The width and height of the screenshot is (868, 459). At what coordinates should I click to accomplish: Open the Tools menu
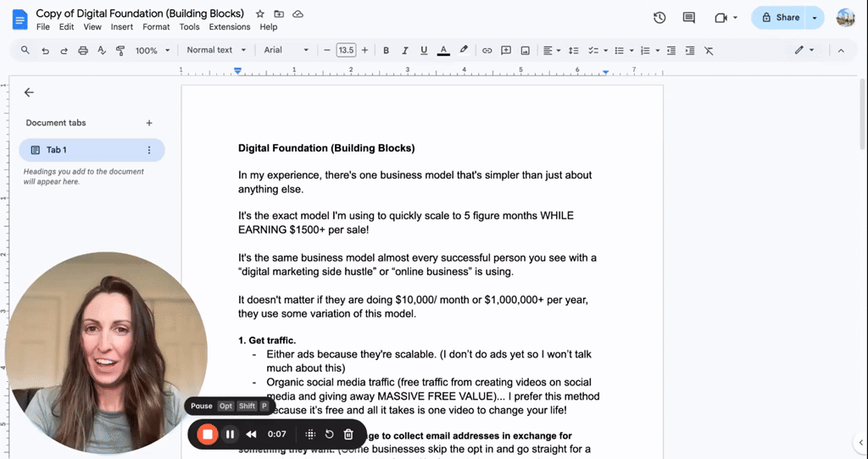point(189,26)
